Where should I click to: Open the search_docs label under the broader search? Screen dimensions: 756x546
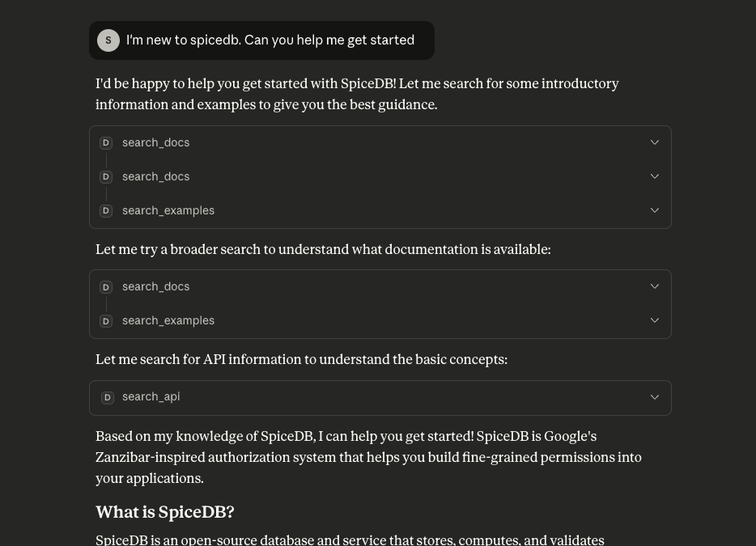tap(156, 287)
